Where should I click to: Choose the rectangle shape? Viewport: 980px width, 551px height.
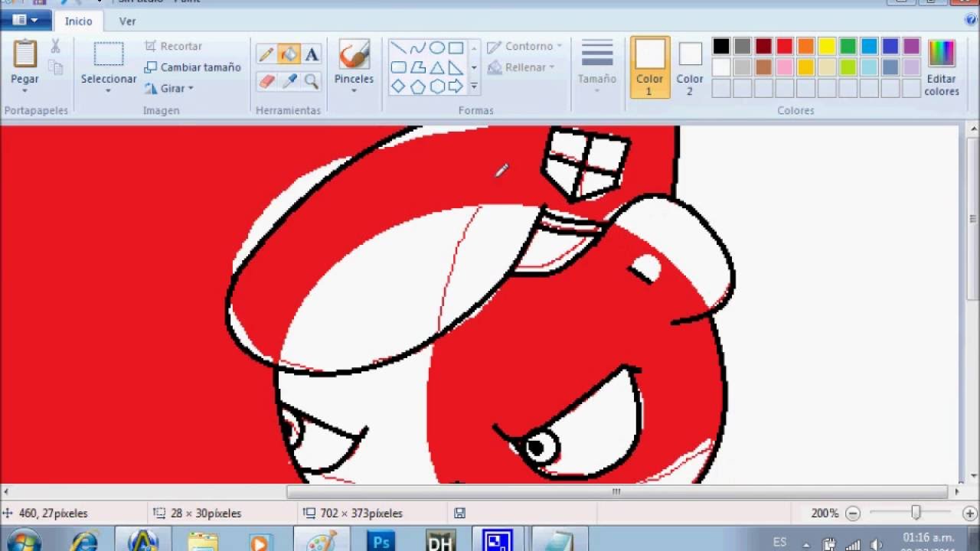tap(456, 48)
